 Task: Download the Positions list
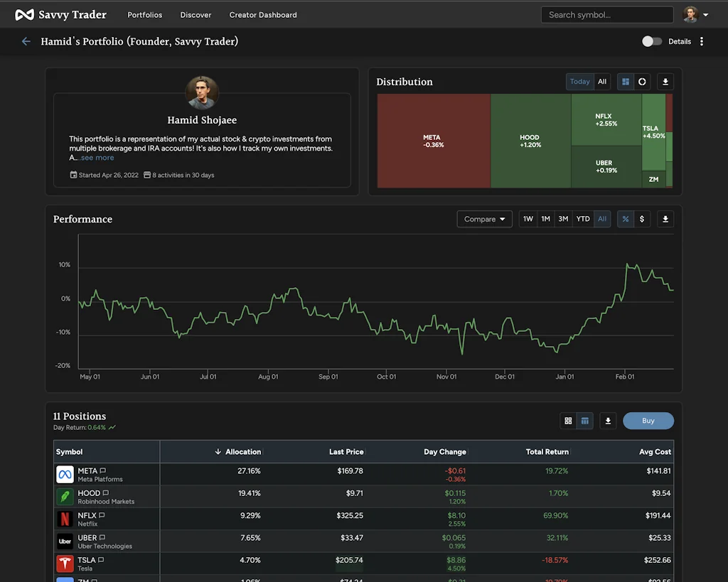click(608, 421)
